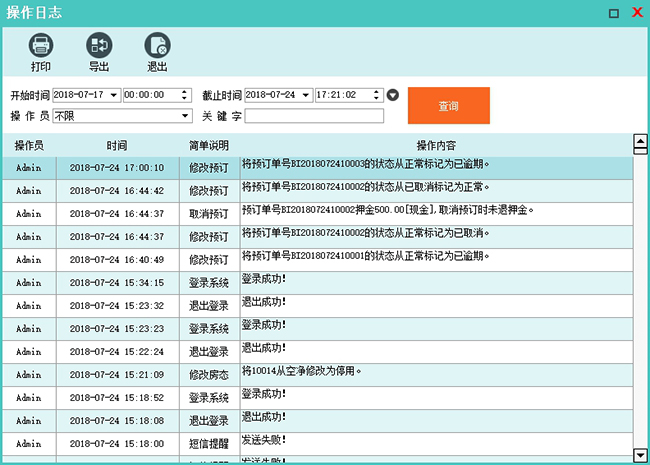Click the Print (打印) icon
This screenshot has width=650, height=465.
[x=40, y=46]
